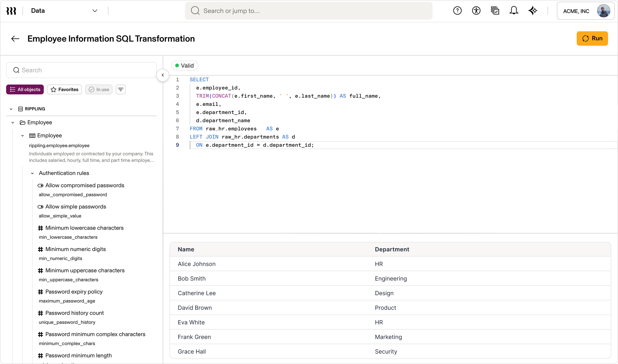Click hash icon of Password history count
This screenshot has width=618, height=364.
point(40,313)
